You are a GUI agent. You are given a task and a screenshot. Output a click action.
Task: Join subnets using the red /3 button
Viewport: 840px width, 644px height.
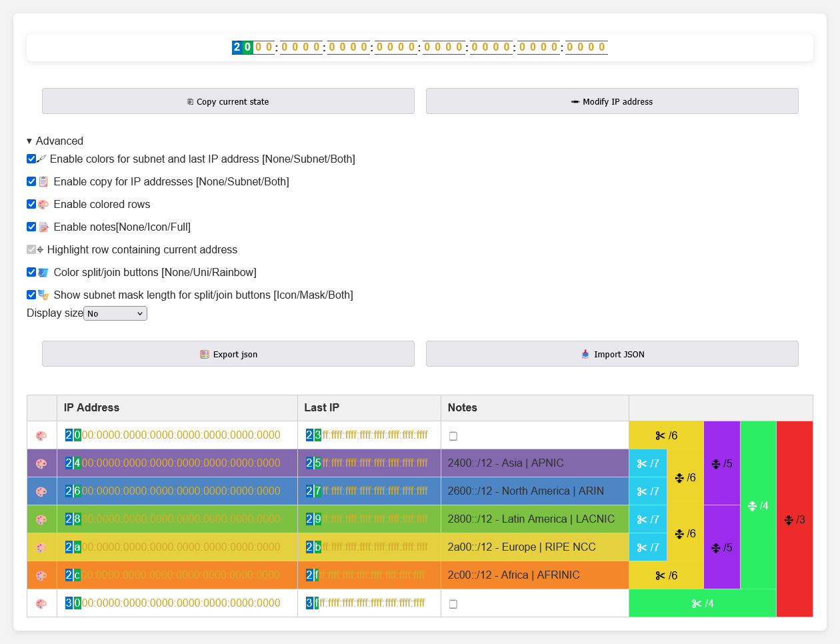tap(795, 519)
